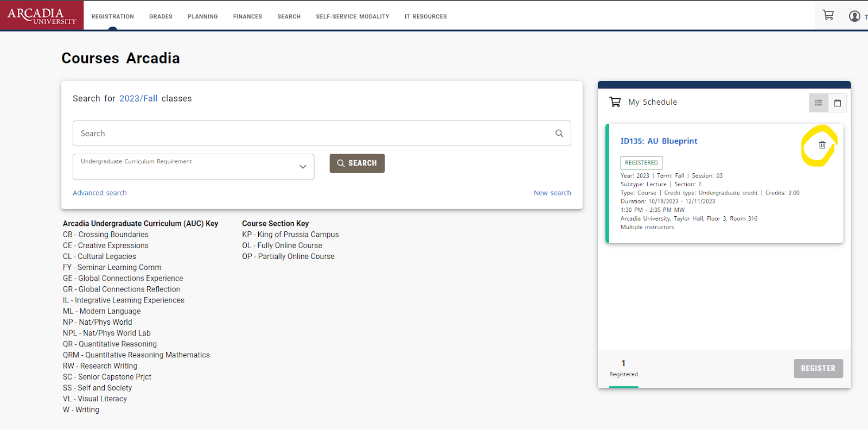Click the 'OL - Fully Online Course' entry
Viewport: 868px width, 429px height.
click(x=282, y=245)
